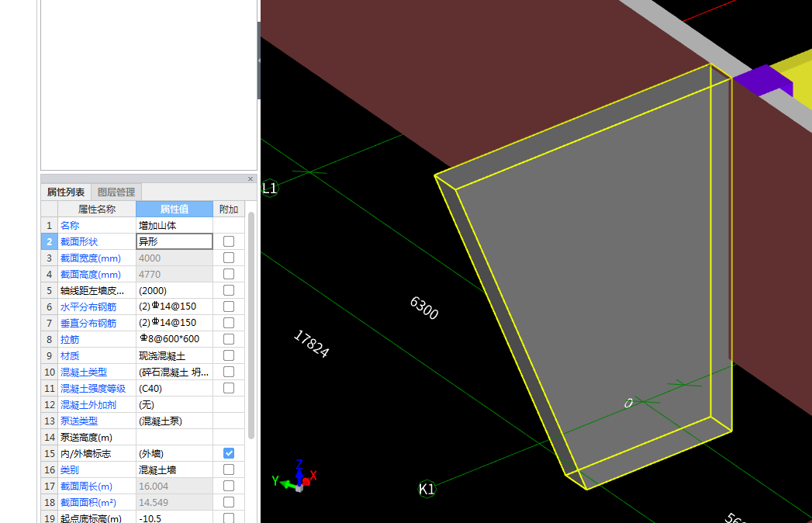Select the 混凝土类型 value cell

click(x=174, y=372)
